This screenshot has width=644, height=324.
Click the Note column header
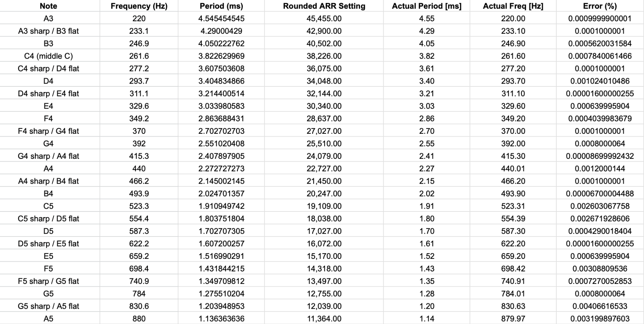[48, 6]
